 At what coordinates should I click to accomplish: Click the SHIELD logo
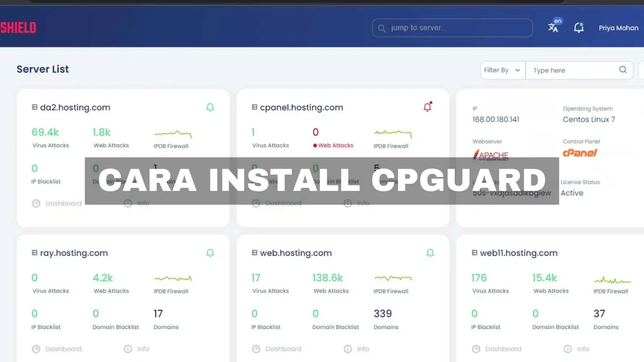pyautogui.click(x=18, y=27)
